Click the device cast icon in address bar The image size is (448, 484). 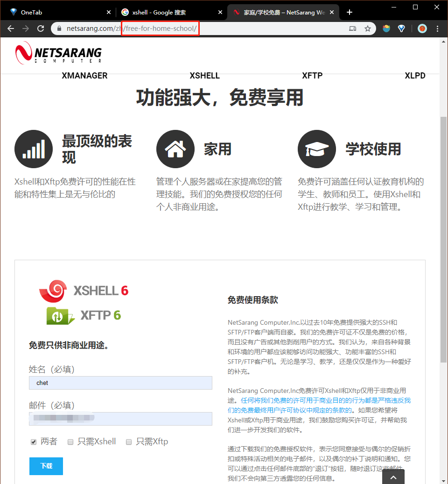tap(352, 28)
